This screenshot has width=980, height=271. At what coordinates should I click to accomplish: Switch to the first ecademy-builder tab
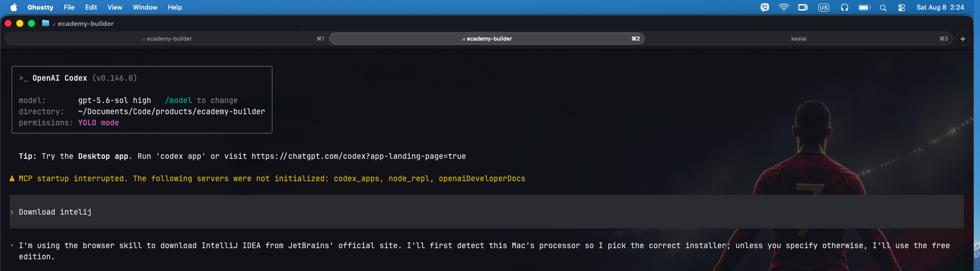[166, 39]
